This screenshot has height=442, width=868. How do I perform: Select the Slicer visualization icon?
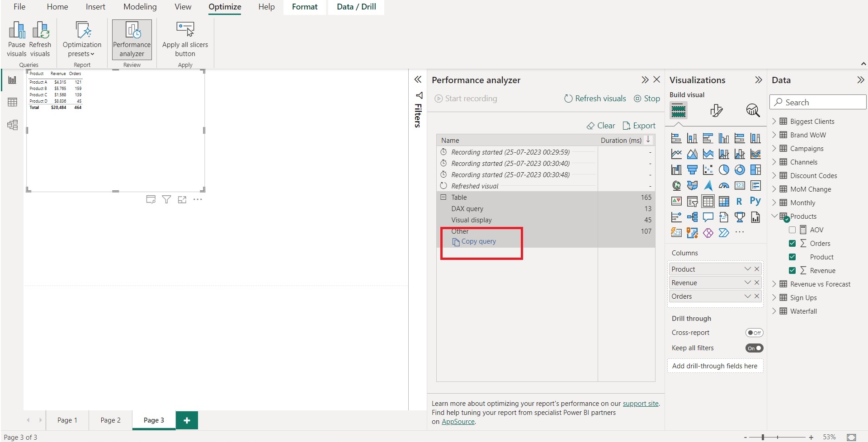[x=692, y=201]
